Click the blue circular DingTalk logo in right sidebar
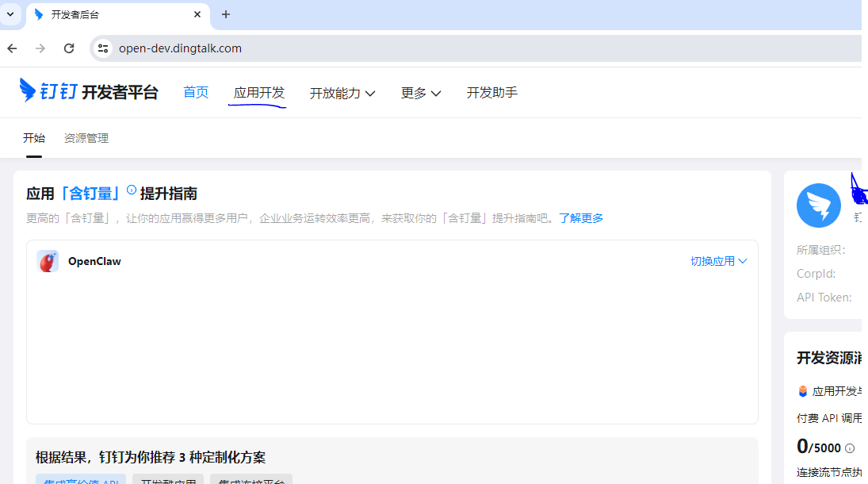 tap(819, 205)
